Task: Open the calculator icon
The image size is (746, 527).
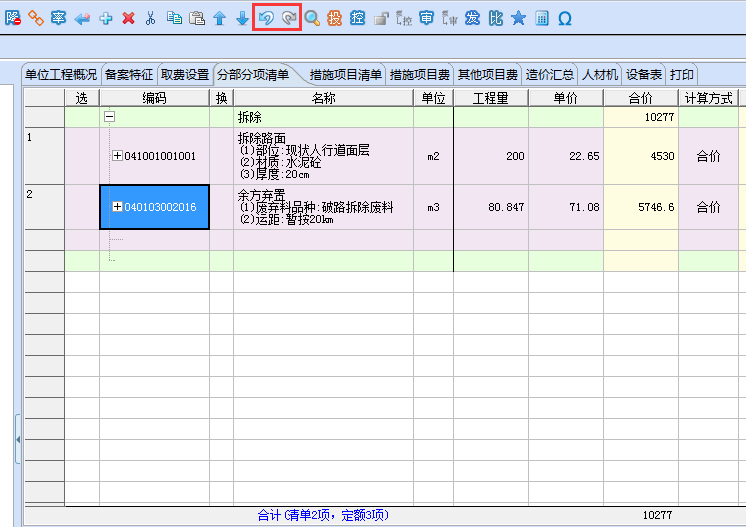Action: click(x=541, y=18)
